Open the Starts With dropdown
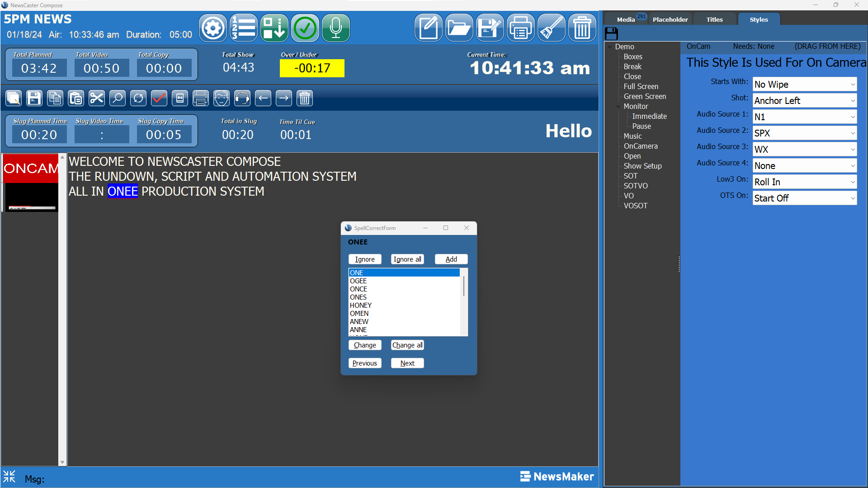Image resolution: width=868 pixels, height=488 pixels. 805,84
